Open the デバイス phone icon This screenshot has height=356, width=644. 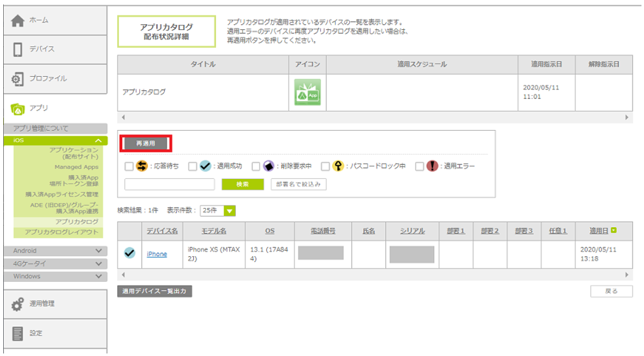pyautogui.click(x=18, y=49)
